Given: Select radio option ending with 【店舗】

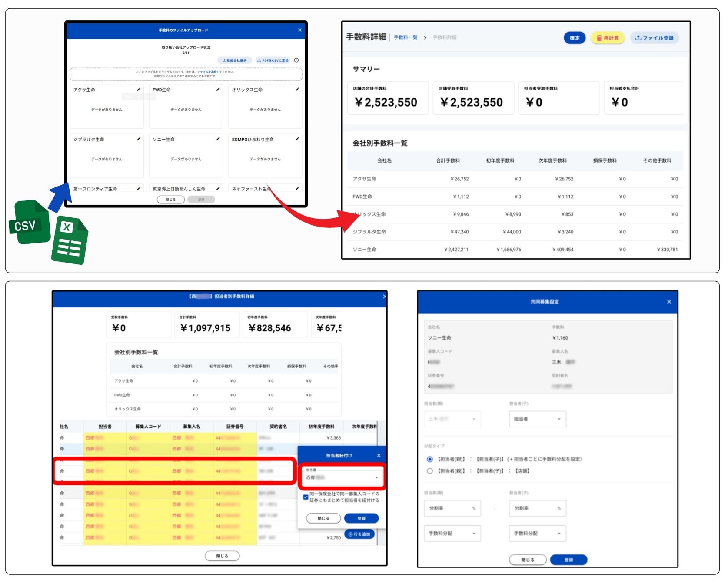Looking at the screenshot, I should pyautogui.click(x=430, y=471).
